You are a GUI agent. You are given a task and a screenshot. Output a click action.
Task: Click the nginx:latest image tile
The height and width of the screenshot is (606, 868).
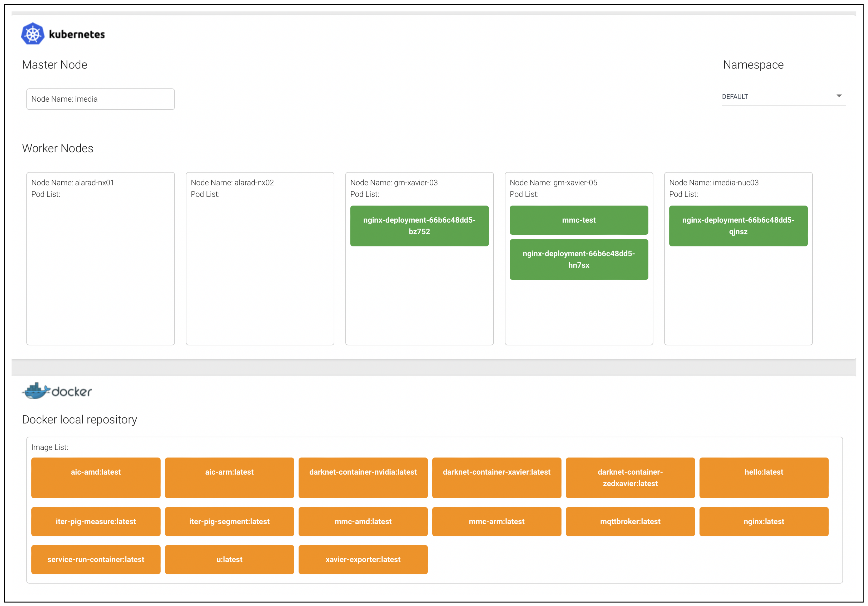point(764,521)
